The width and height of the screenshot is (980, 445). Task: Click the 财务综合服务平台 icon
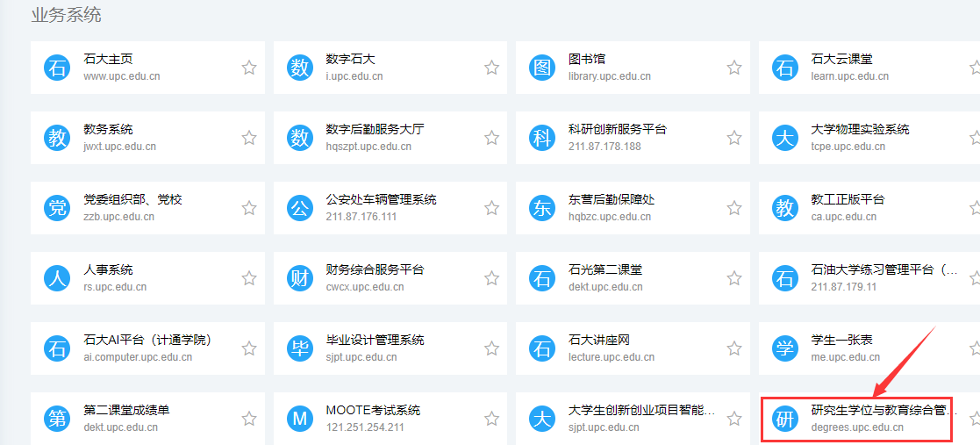pyautogui.click(x=300, y=278)
